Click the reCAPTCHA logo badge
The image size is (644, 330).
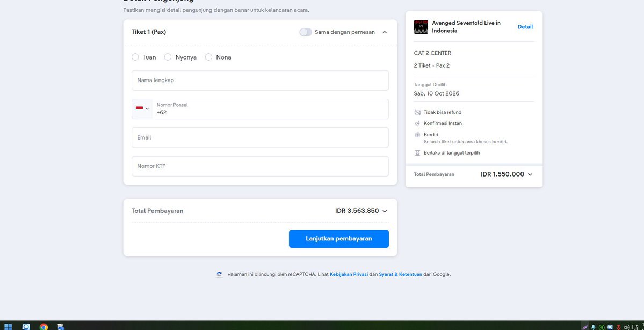219,275
